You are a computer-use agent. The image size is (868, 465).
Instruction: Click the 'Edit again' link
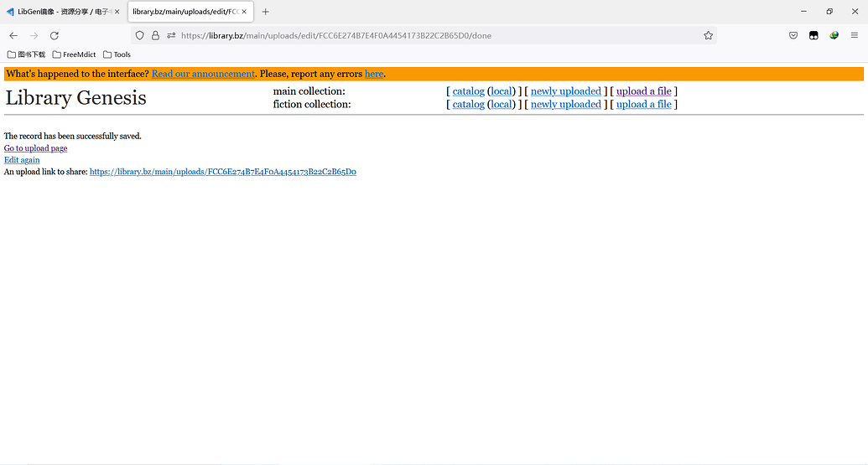(x=22, y=160)
